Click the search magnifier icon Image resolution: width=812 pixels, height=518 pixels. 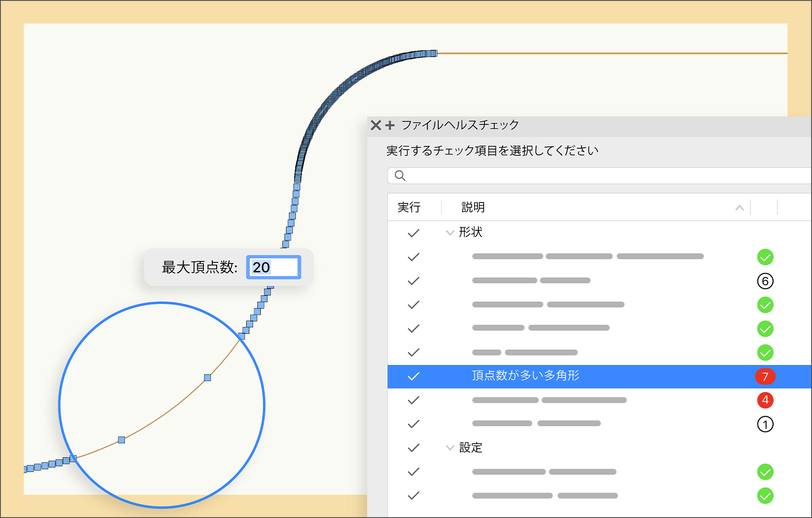(x=400, y=176)
